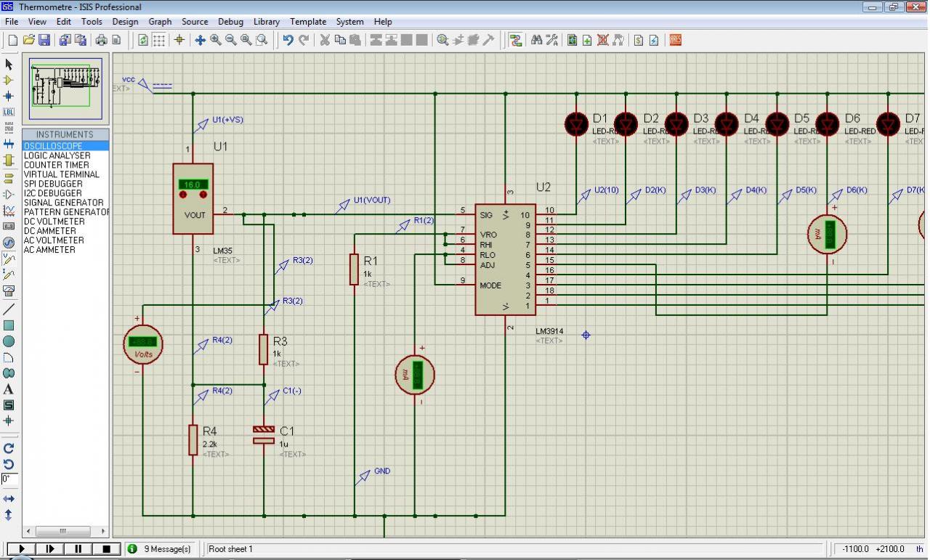Select the 2D text tool (A)
The width and height of the screenshot is (930, 560).
[9, 389]
